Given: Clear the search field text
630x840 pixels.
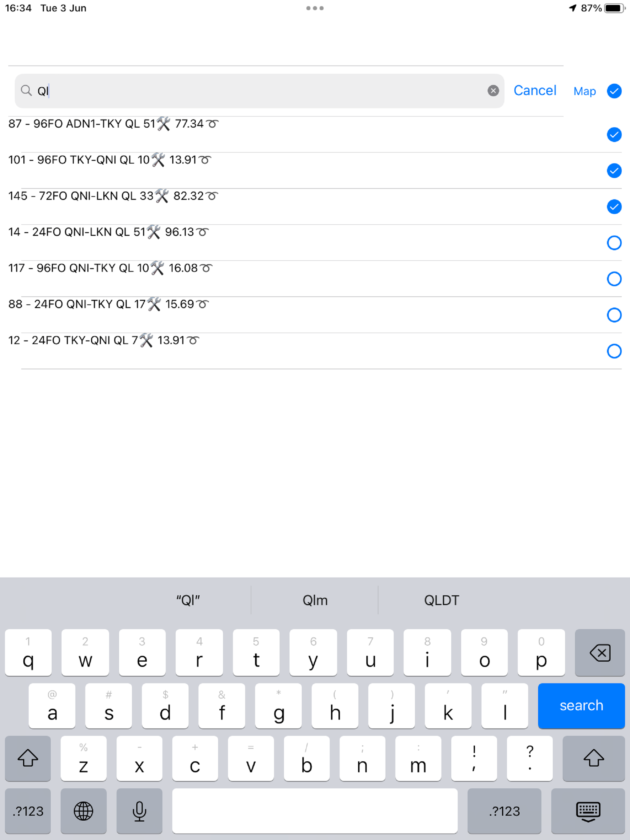Looking at the screenshot, I should (493, 91).
